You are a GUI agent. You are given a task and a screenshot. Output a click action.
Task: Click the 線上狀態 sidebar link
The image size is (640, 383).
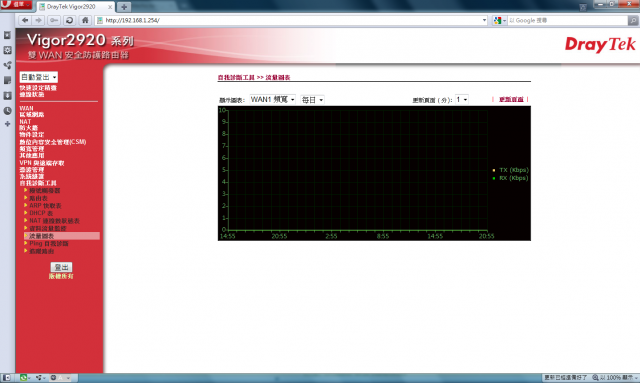32,94
